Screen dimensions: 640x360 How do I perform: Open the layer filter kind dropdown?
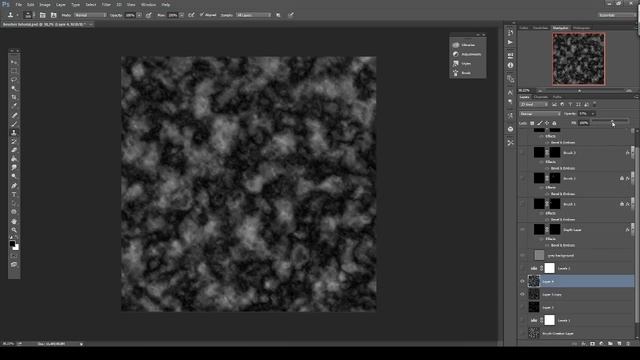pyautogui.click(x=533, y=104)
